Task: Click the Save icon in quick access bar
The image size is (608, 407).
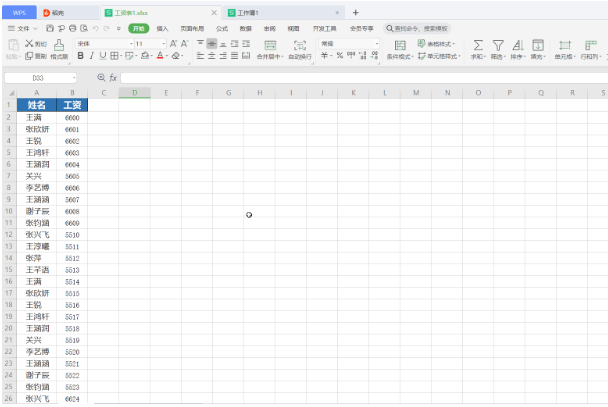Action: click(x=50, y=28)
